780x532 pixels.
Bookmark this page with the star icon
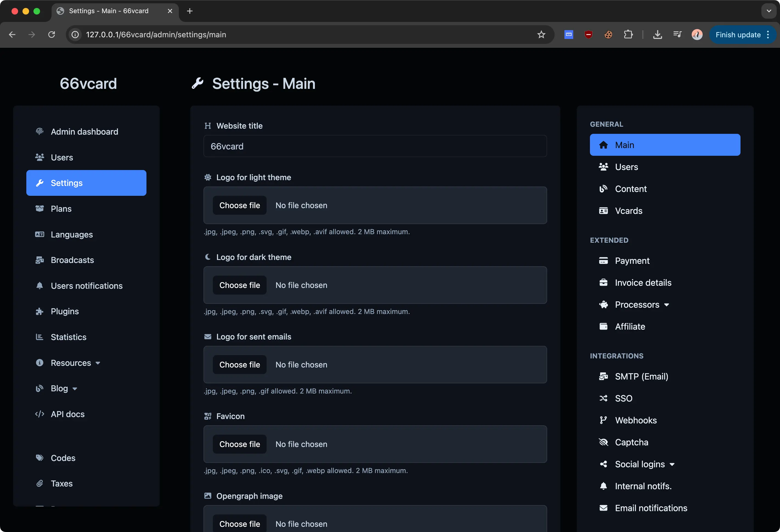pyautogui.click(x=541, y=35)
